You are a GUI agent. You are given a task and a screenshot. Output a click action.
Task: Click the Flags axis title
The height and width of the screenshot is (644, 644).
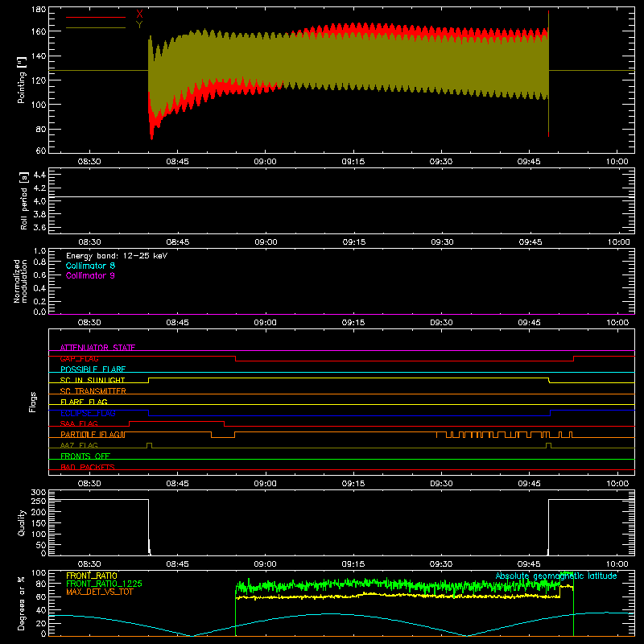coord(33,402)
